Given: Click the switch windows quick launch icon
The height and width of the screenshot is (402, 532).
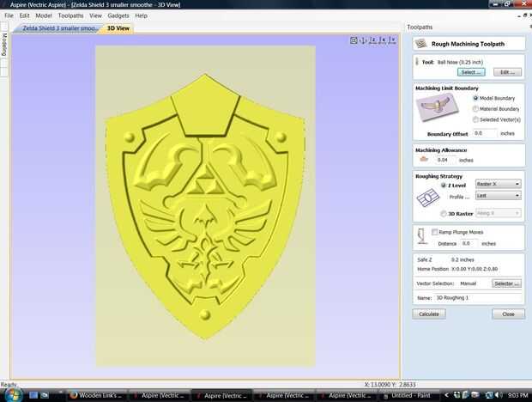Looking at the screenshot, I should point(45,395).
